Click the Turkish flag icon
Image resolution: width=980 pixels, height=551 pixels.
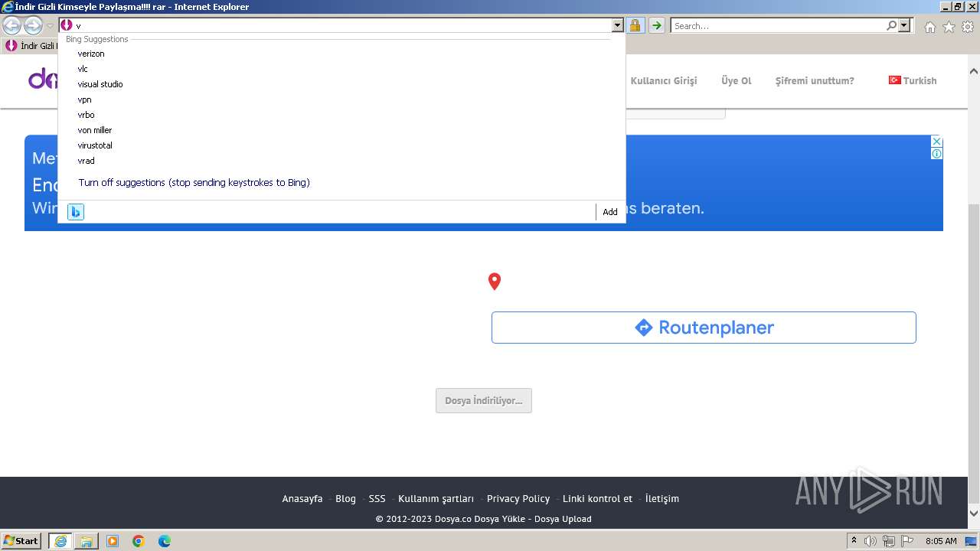(x=894, y=80)
